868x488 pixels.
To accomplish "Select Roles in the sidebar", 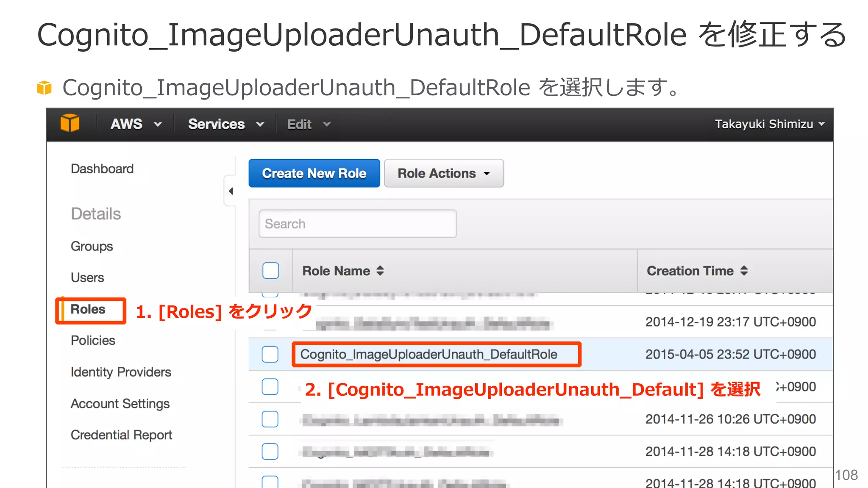I will [x=88, y=309].
